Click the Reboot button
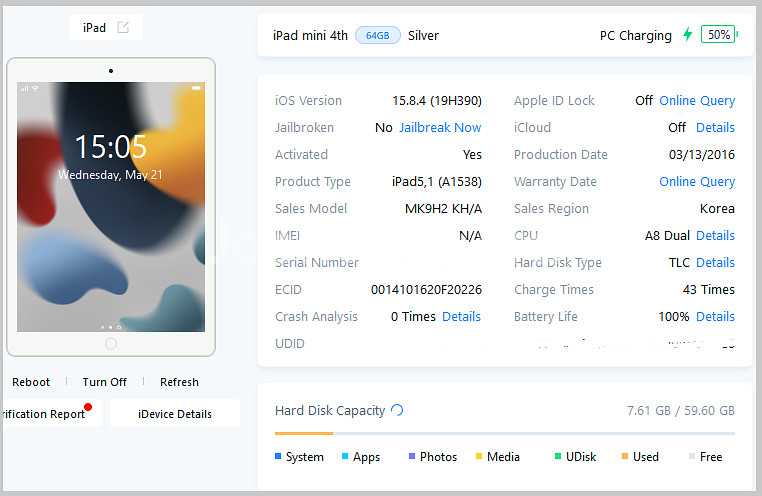 [31, 382]
